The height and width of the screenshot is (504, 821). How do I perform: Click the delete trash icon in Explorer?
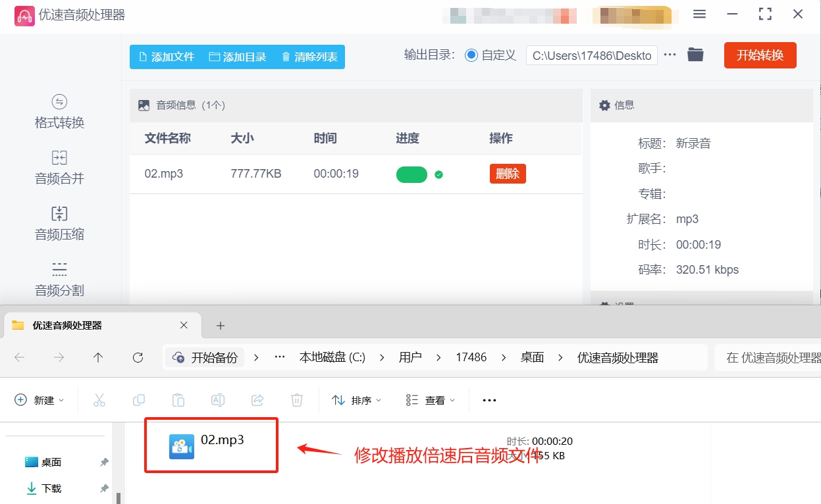(297, 400)
